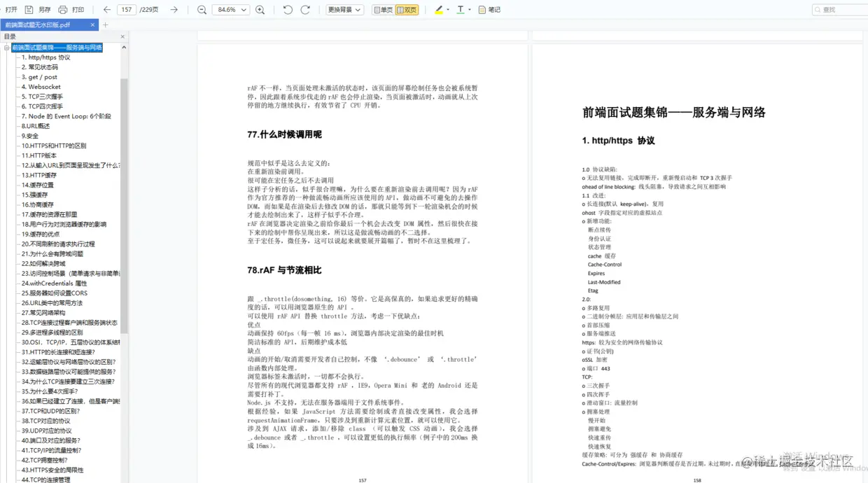Viewport: 868px width, 483px height.
Task: Open outline item 10.HTTPS和HTTP的区别
Action: 53,146
